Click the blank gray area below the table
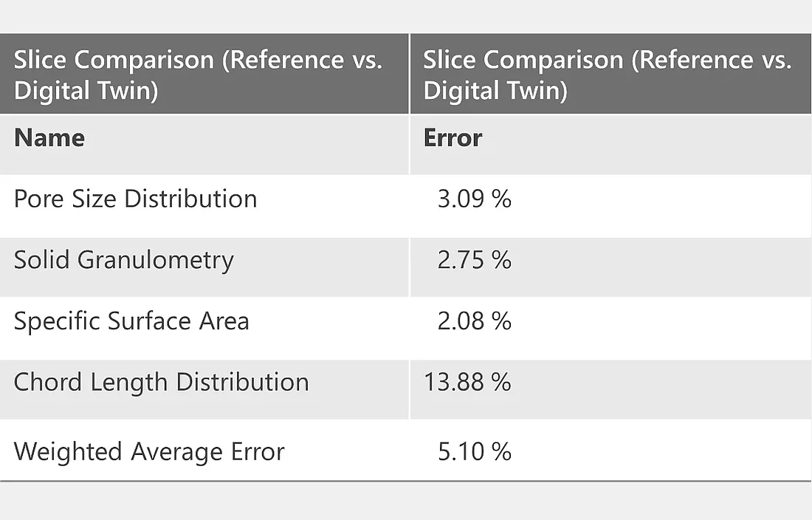Screen dimensions: 812x520 point(406,502)
